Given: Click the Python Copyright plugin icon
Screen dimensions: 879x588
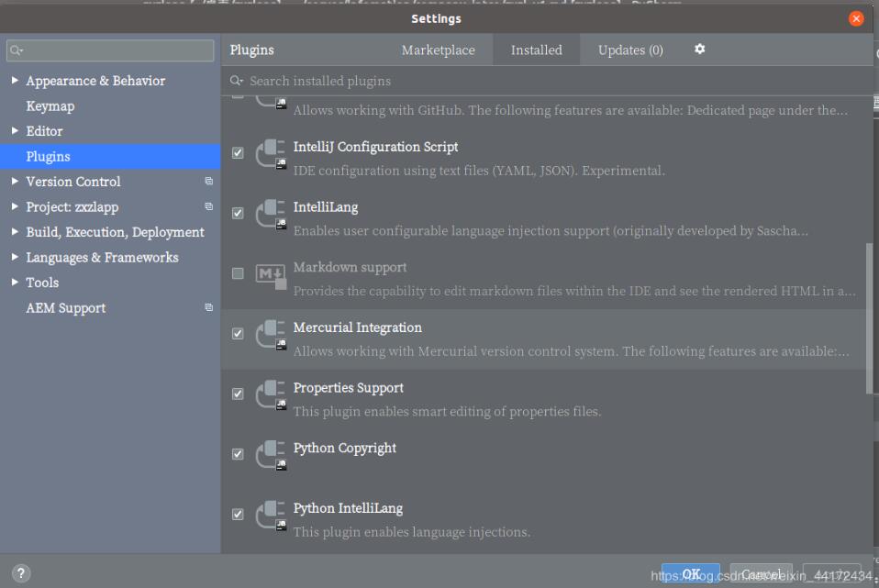Looking at the screenshot, I should coord(272,455).
